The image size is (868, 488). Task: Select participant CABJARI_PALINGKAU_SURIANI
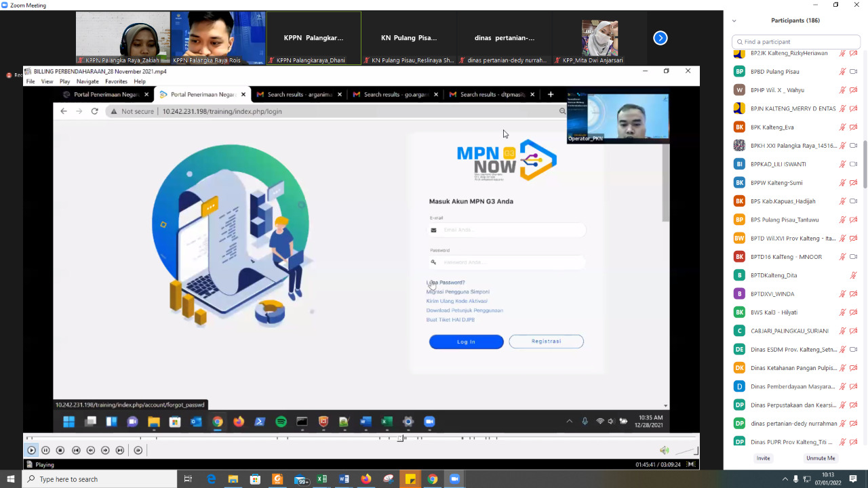796,331
